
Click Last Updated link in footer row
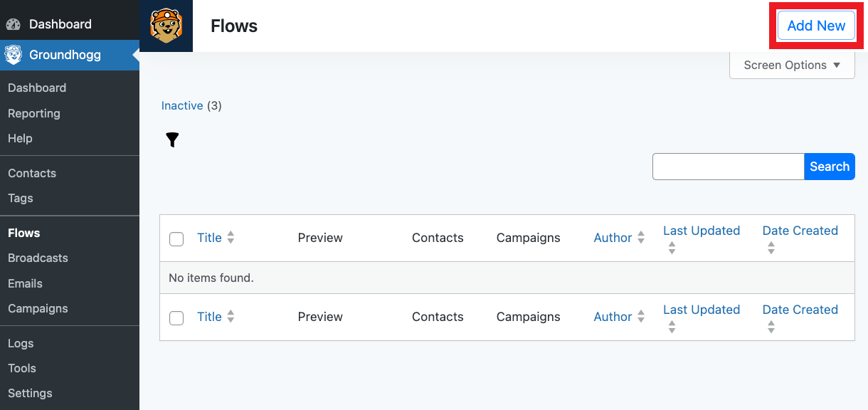tap(702, 310)
